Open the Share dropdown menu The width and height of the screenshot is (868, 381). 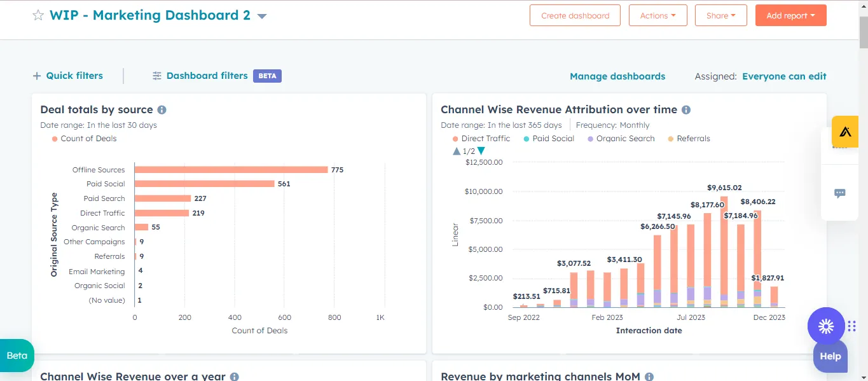pos(720,15)
